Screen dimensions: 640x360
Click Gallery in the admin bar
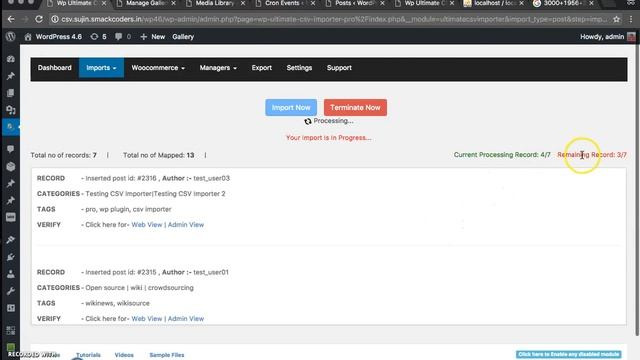coord(183,37)
